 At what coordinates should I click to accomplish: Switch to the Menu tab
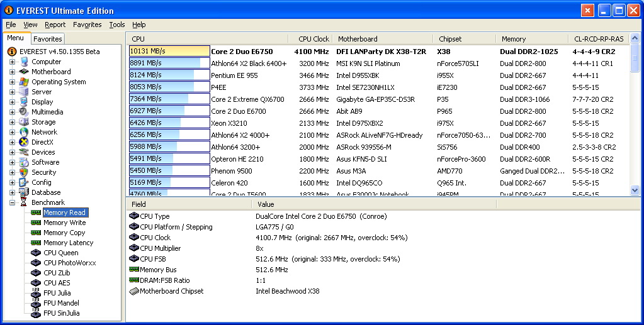[x=16, y=38]
